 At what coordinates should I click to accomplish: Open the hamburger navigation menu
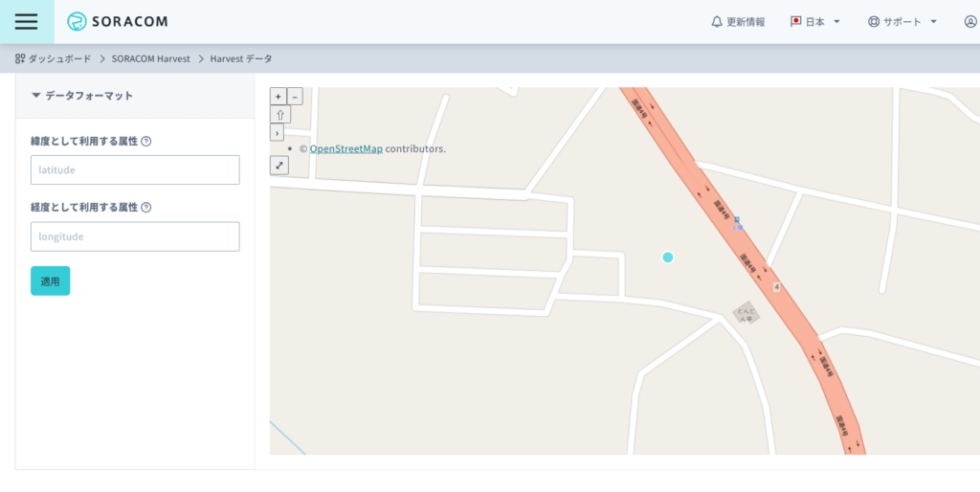tap(26, 22)
